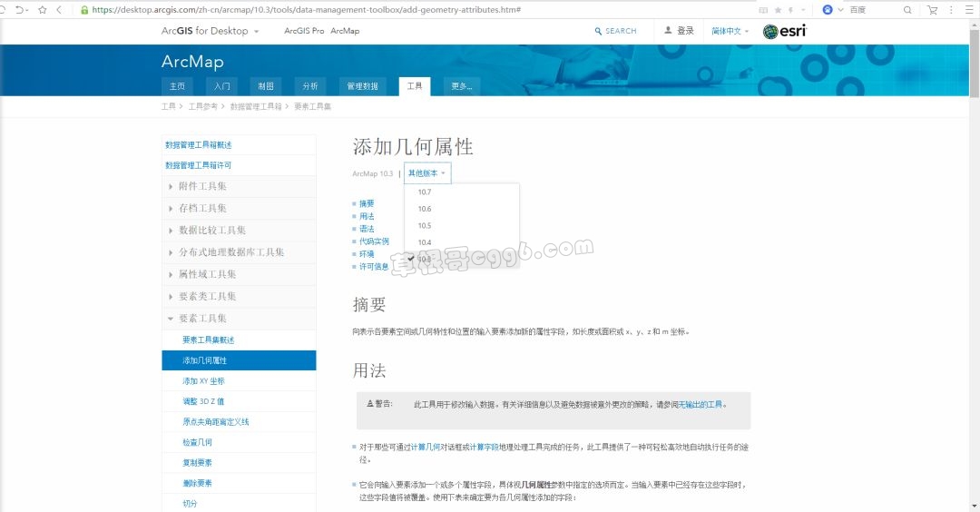Click the bookmark star icon in browser toolbar
This screenshot has height=512, width=980.
click(x=43, y=10)
